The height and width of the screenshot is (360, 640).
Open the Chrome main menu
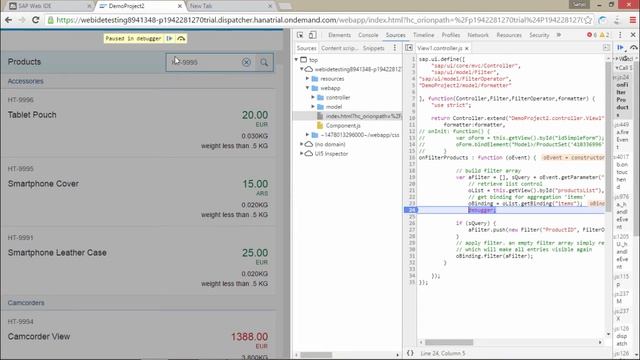632,20
